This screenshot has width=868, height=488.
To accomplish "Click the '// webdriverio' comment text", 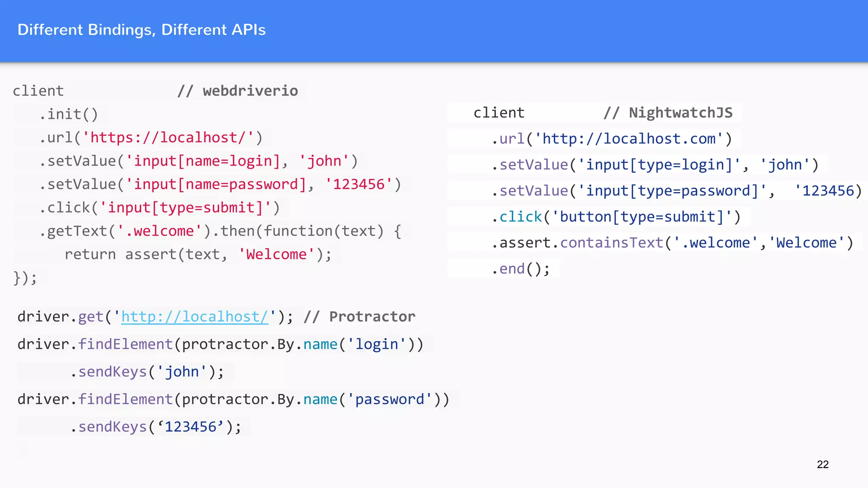I will pos(237,91).
